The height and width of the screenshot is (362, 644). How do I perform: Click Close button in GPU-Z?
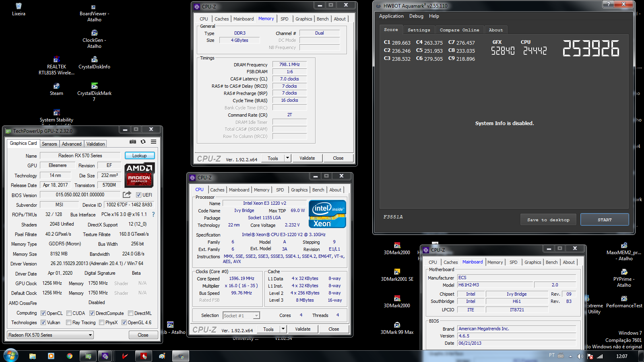click(x=143, y=335)
